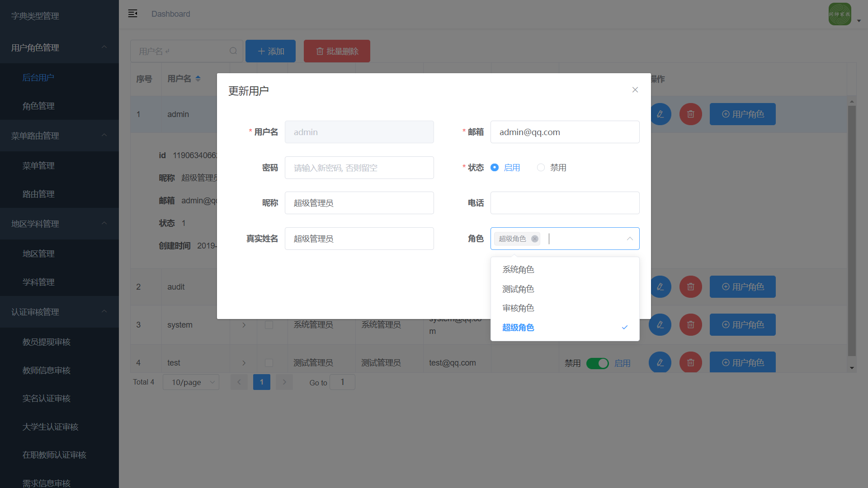Image resolution: width=868 pixels, height=488 pixels.
Task: Click the search magnifier icon in username box
Action: 233,51
